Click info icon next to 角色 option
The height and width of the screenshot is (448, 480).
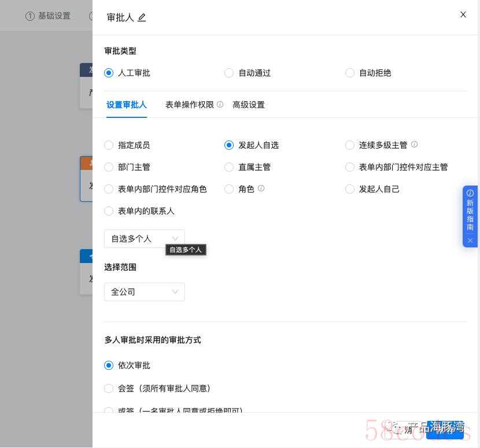[x=261, y=188]
